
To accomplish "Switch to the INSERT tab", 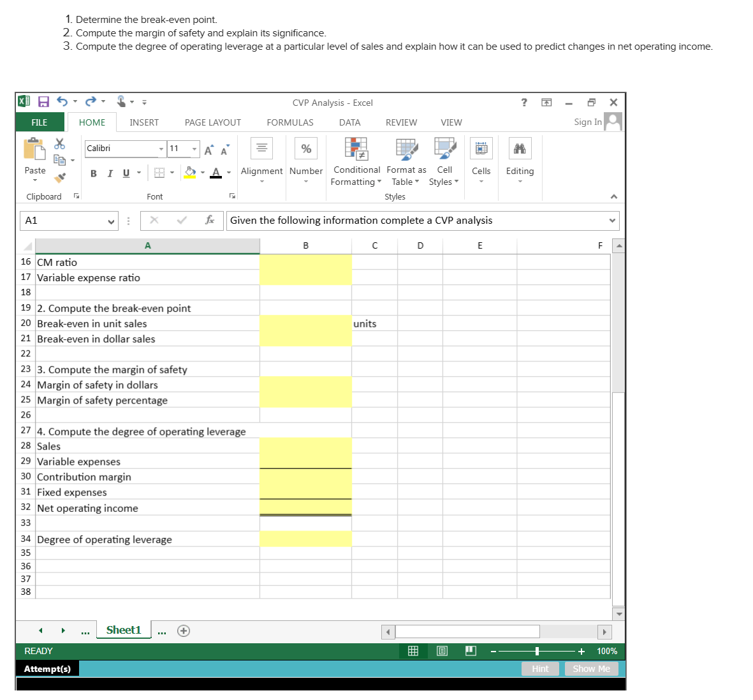I will 144,122.
